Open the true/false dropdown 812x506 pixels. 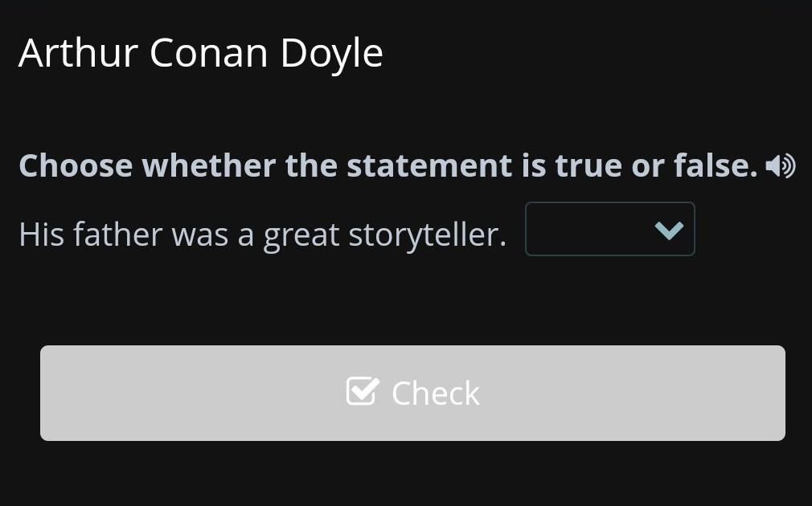tap(609, 230)
